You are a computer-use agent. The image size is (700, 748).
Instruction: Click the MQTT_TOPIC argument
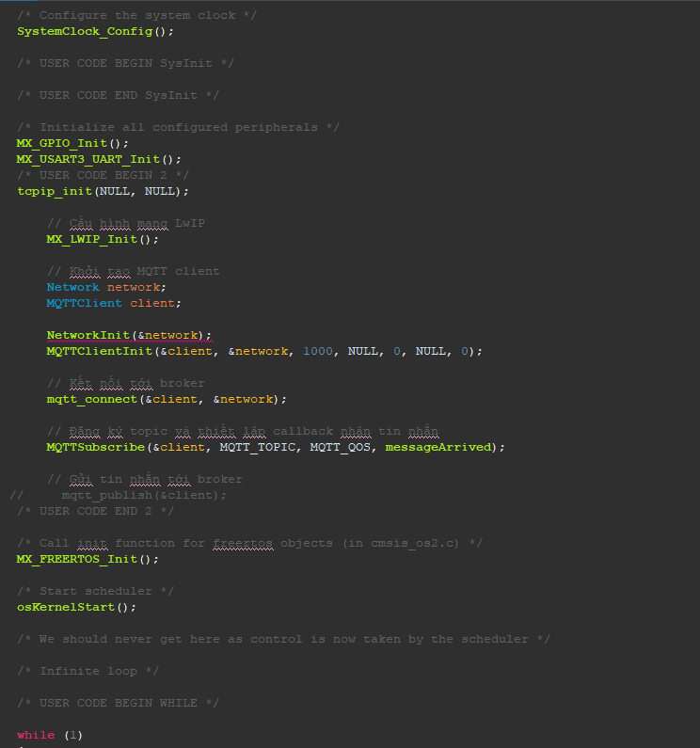tap(258, 448)
